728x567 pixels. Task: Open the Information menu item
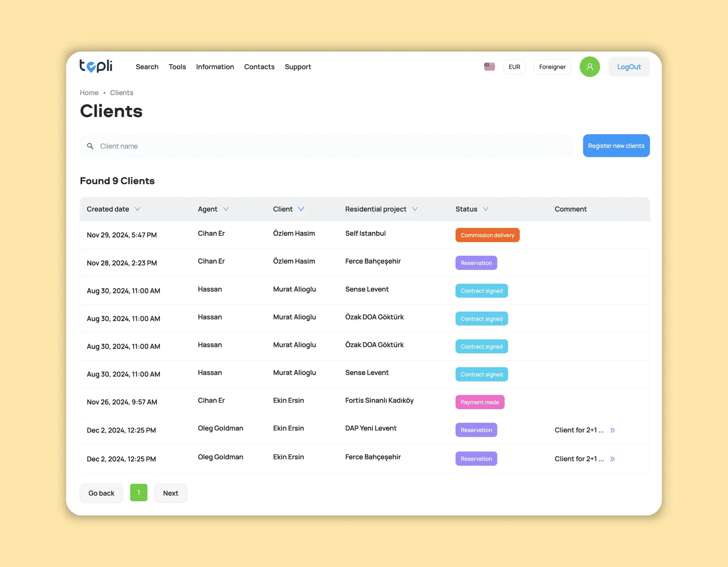(x=215, y=67)
